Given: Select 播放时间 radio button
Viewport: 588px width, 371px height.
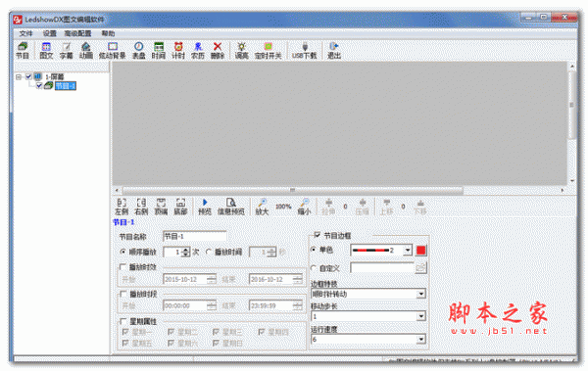Looking at the screenshot, I should click(209, 252).
